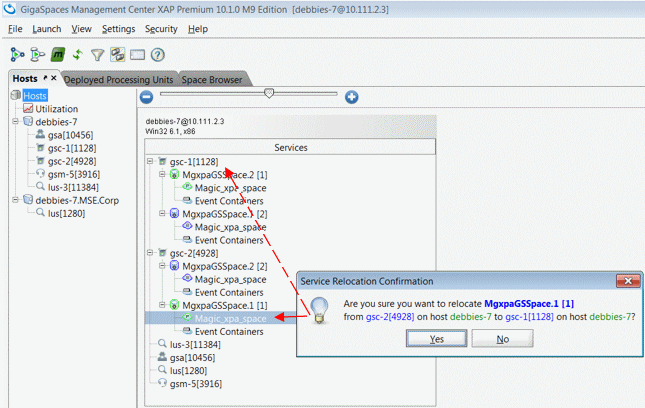Select lus[1280] in Services tree
Screen dimensions: 645x408
tap(188, 371)
